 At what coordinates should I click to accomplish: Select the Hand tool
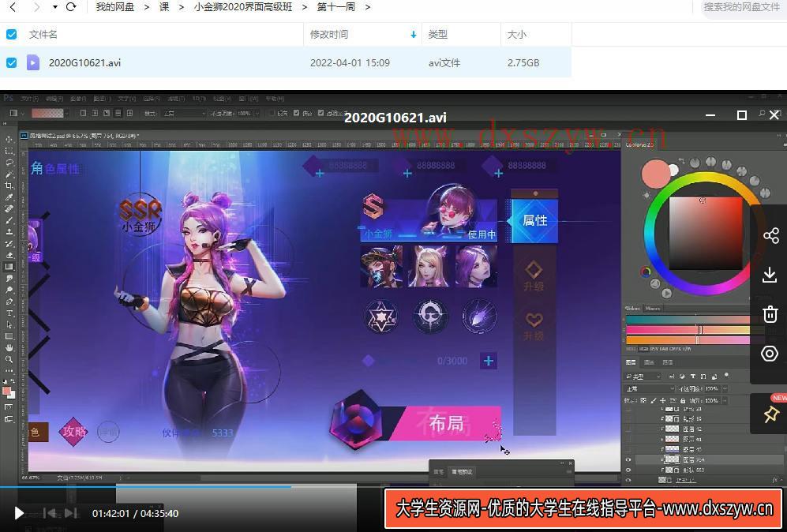coord(9,347)
